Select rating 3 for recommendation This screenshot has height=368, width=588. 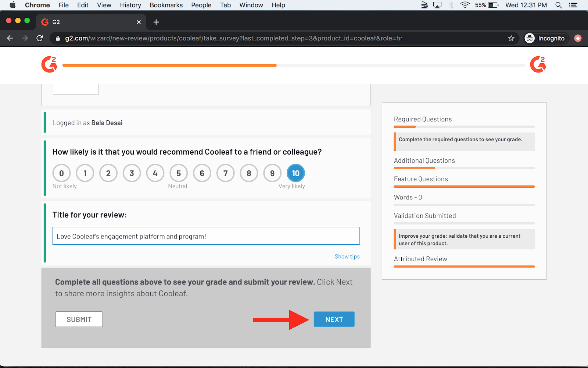pyautogui.click(x=132, y=173)
